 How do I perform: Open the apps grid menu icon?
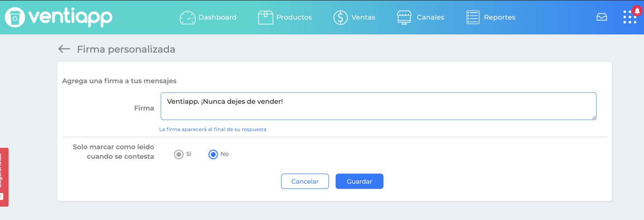click(630, 17)
